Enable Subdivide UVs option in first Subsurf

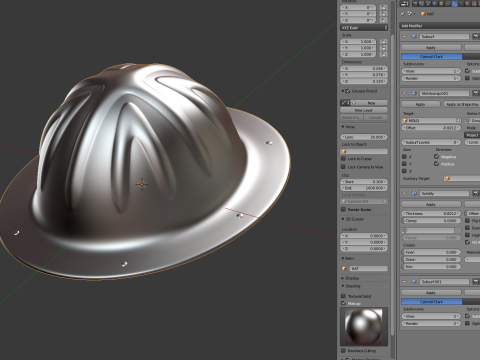pyautogui.click(x=467, y=71)
